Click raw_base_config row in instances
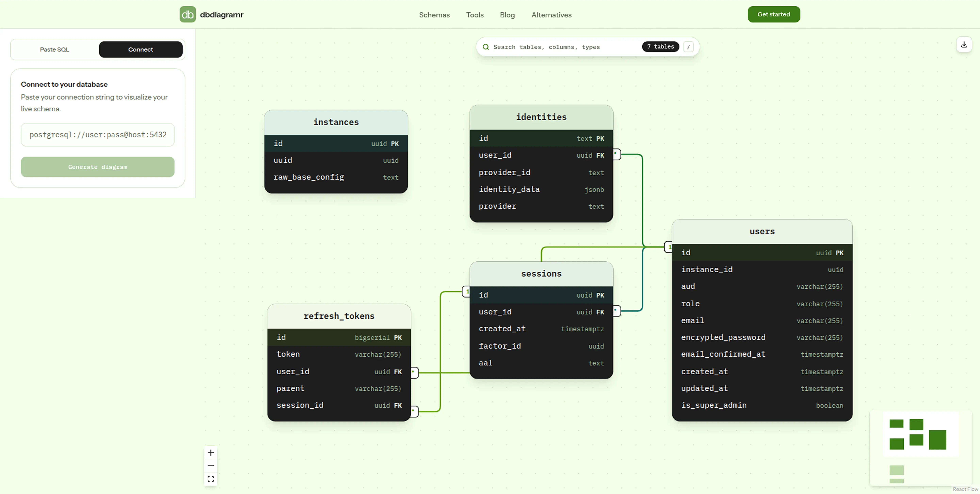This screenshot has height=494, width=980. tap(336, 177)
